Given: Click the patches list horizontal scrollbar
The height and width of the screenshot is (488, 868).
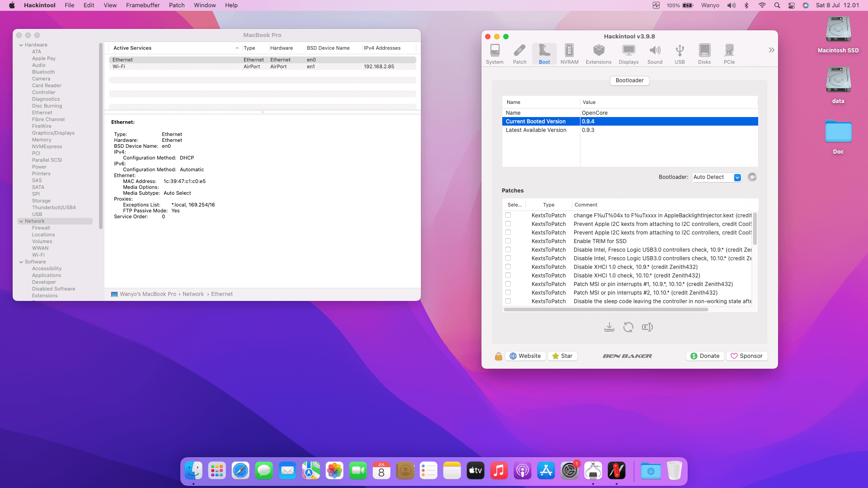Looking at the screenshot, I should (x=606, y=310).
